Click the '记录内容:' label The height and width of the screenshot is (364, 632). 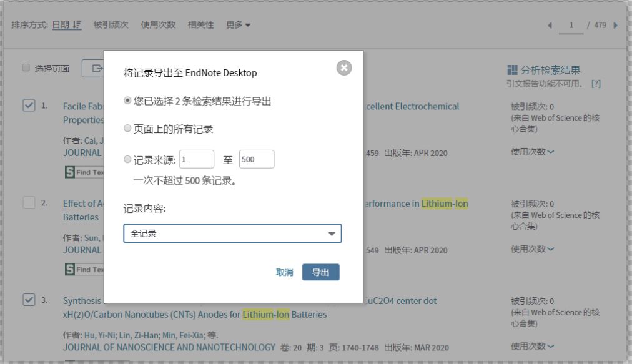pyautogui.click(x=144, y=209)
